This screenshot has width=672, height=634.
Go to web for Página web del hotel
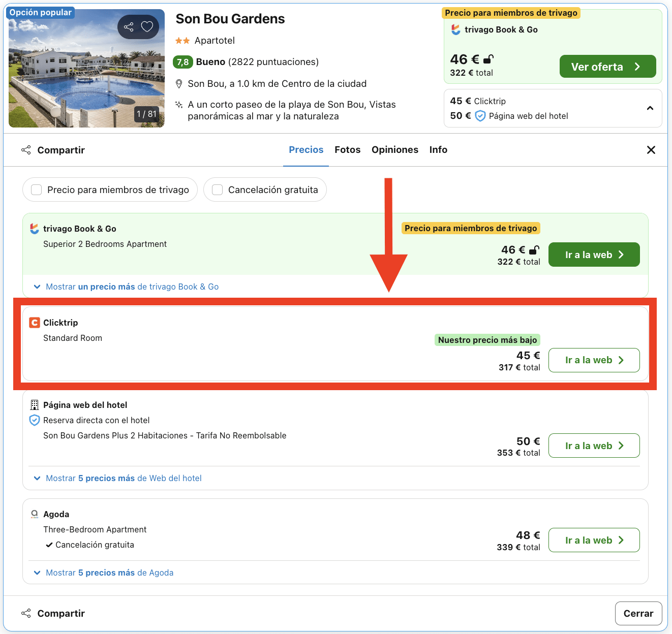[594, 446]
